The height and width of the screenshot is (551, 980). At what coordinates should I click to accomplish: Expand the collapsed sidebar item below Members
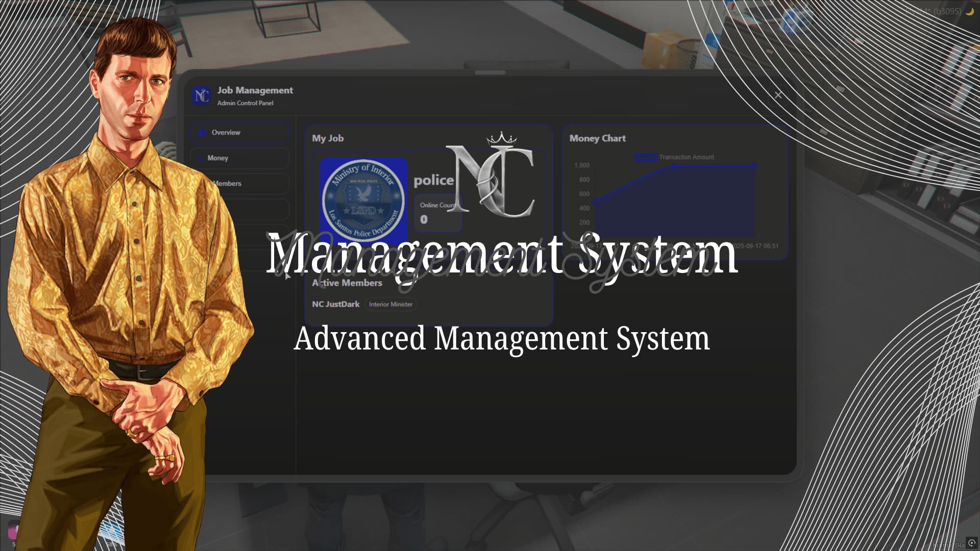pos(240,209)
